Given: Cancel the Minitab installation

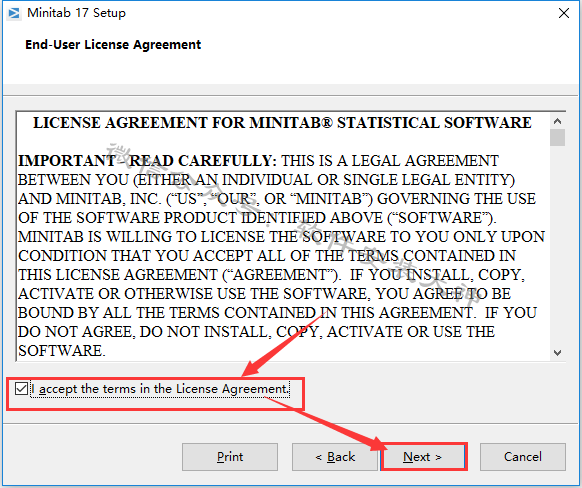Looking at the screenshot, I should click(x=523, y=456).
